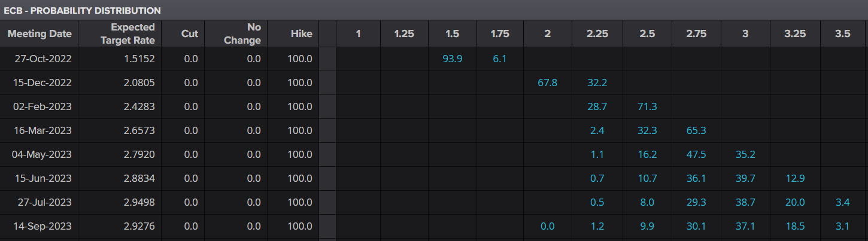Click the 65.3 probability value
This screenshot has height=241, width=868.
pos(696,130)
